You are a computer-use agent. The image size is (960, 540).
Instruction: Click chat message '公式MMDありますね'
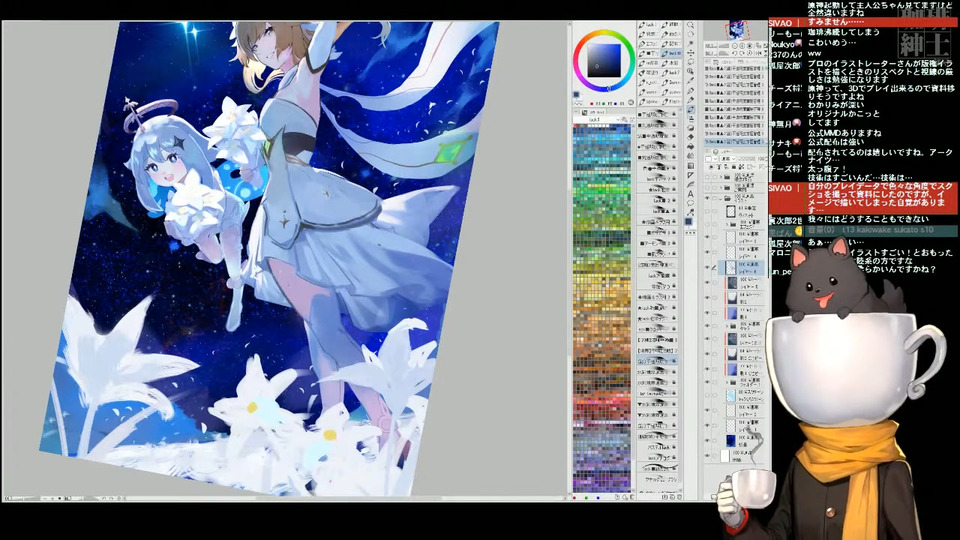844,133
